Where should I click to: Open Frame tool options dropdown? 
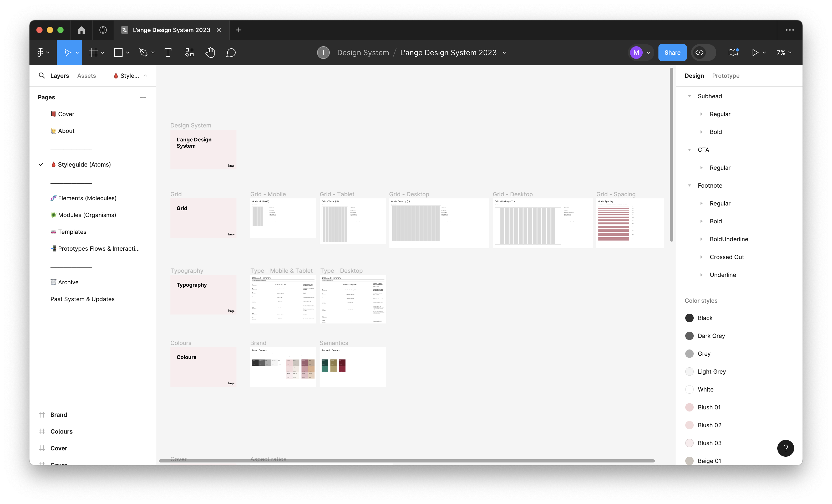click(x=103, y=53)
